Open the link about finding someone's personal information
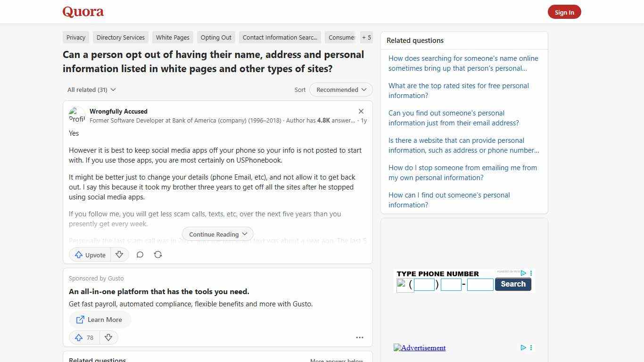This screenshot has width=644, height=362. (449, 200)
